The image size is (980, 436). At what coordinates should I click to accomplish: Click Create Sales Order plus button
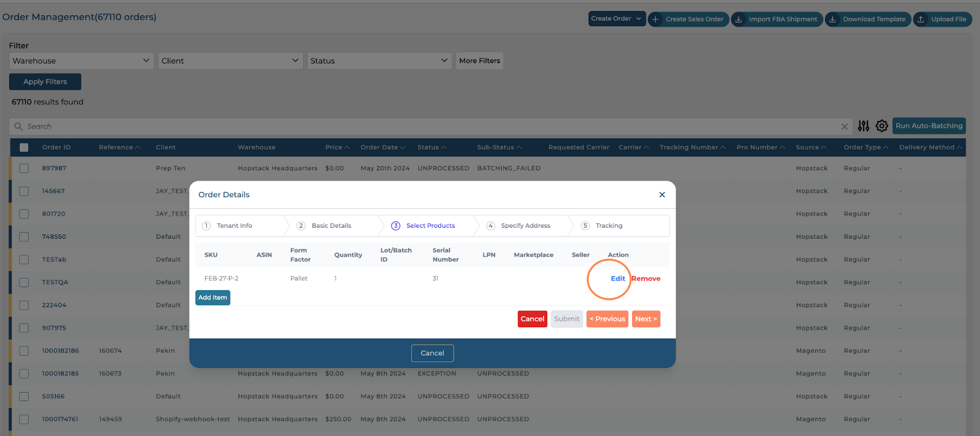(688, 19)
